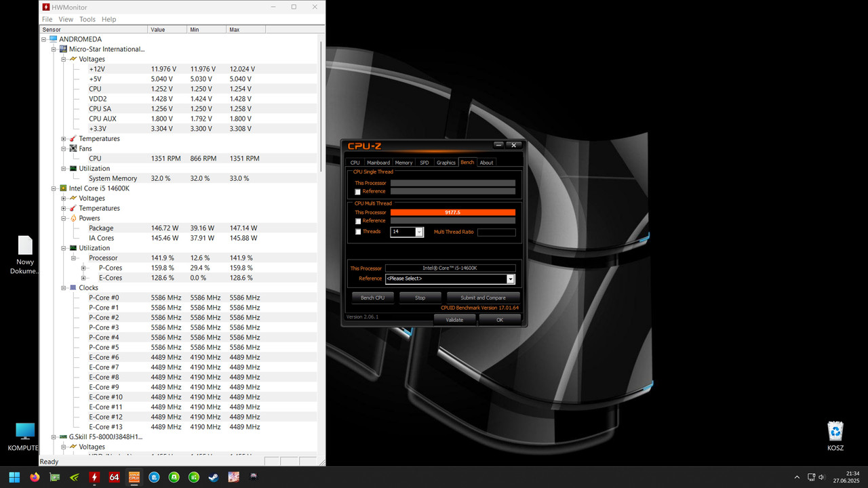Click the green grid circular taskbar icon
The image size is (868, 488).
(195, 476)
